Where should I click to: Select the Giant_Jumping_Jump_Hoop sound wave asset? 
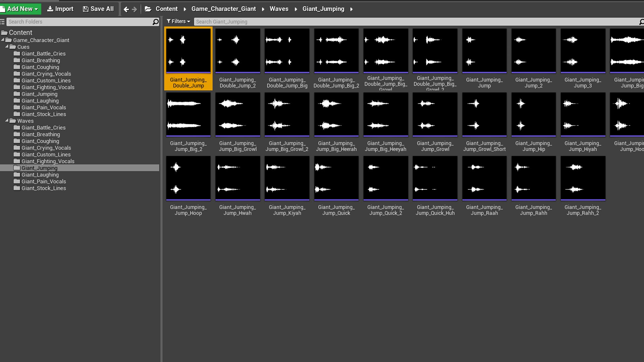(x=188, y=178)
